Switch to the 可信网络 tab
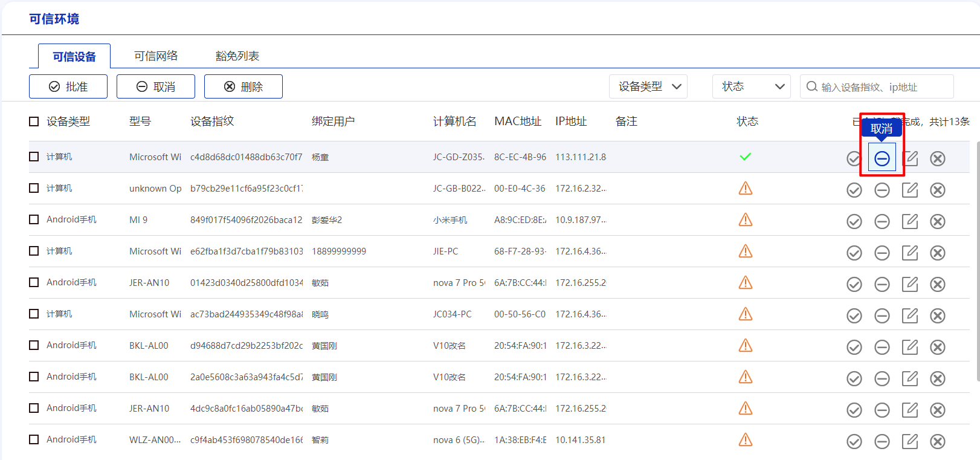The height and width of the screenshot is (460, 980). [x=156, y=56]
